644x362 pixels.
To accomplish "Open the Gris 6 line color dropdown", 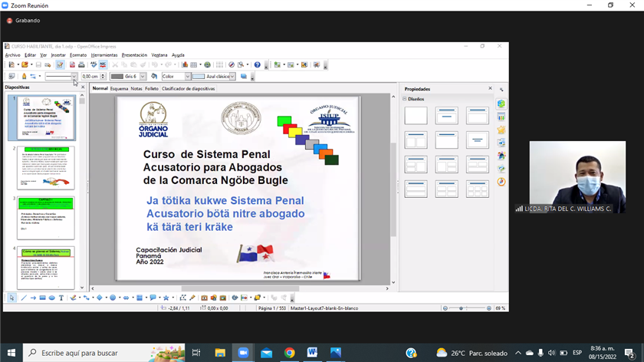I will (143, 77).
